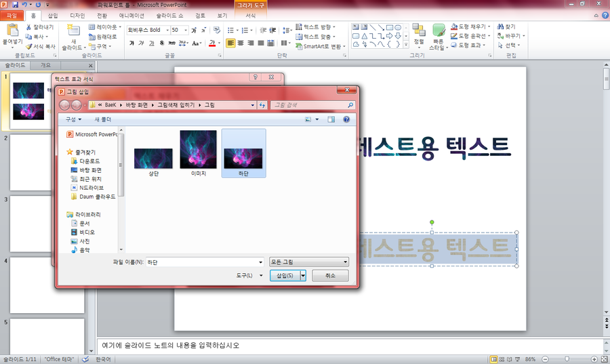This screenshot has height=364, width=610.
Task: Click the 새 폴더 button
Action: coord(103,119)
